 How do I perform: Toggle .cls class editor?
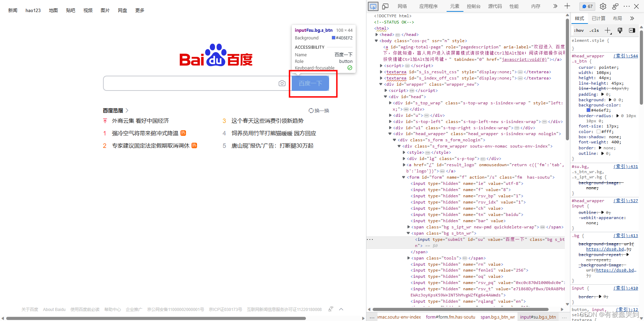pos(594,30)
